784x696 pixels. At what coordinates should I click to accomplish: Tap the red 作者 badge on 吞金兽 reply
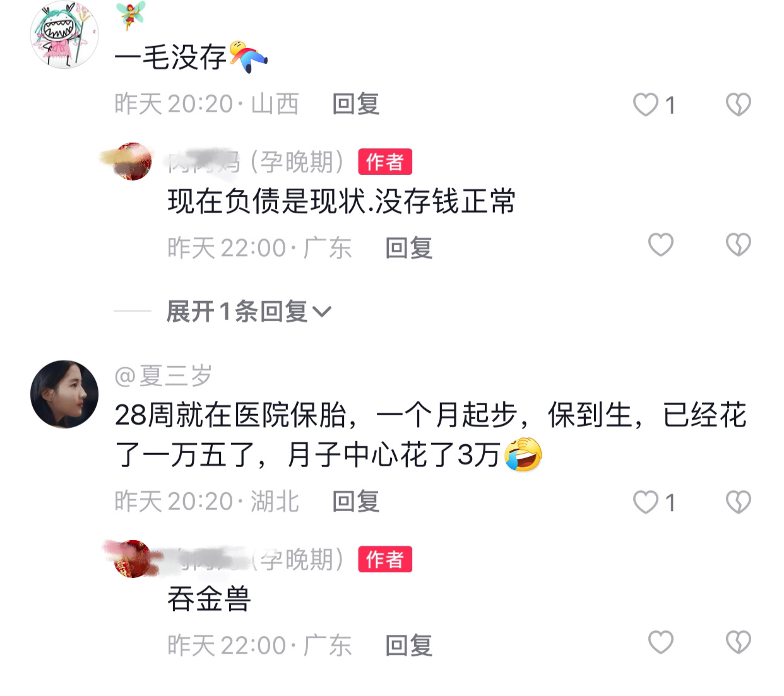pyautogui.click(x=385, y=559)
